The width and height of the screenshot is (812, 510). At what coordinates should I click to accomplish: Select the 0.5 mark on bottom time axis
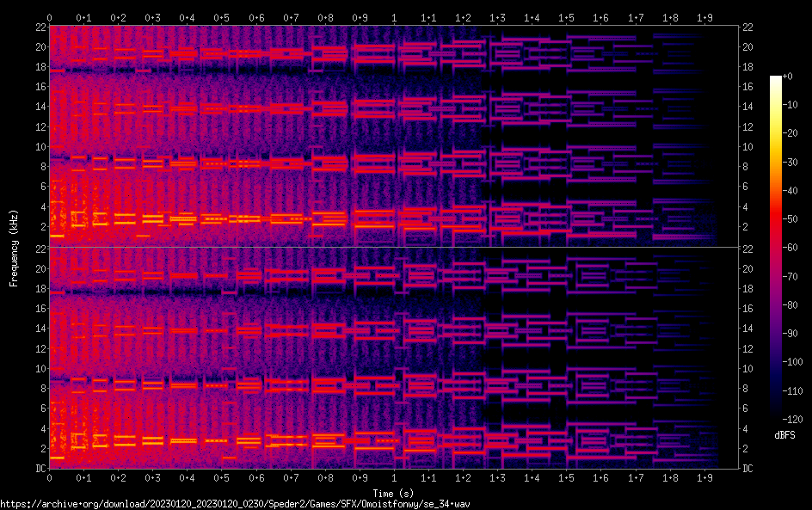221,477
